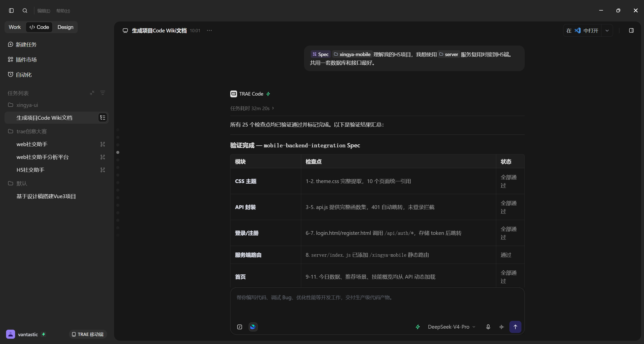644x344 pixels.
Task: Select the API 封装 table cell
Action: (x=266, y=207)
